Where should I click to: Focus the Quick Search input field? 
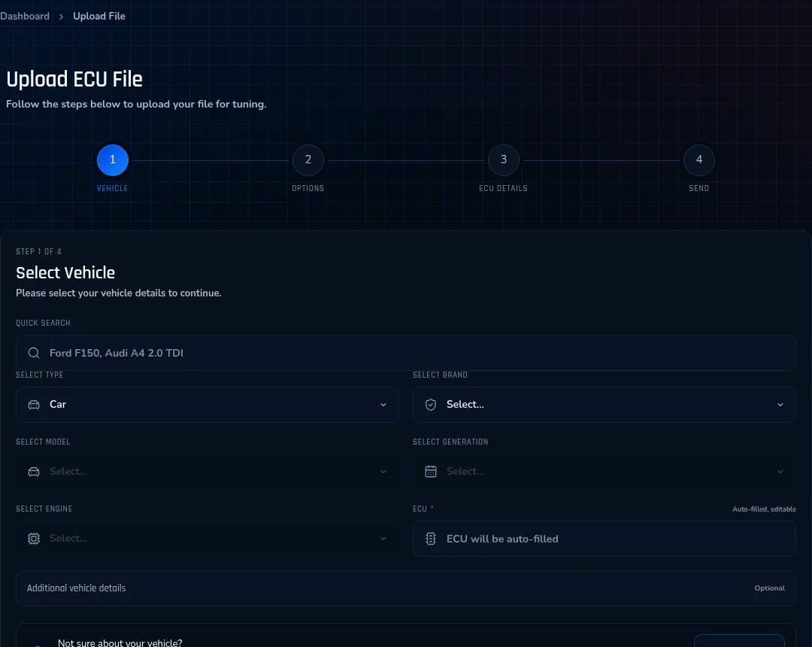(405, 353)
